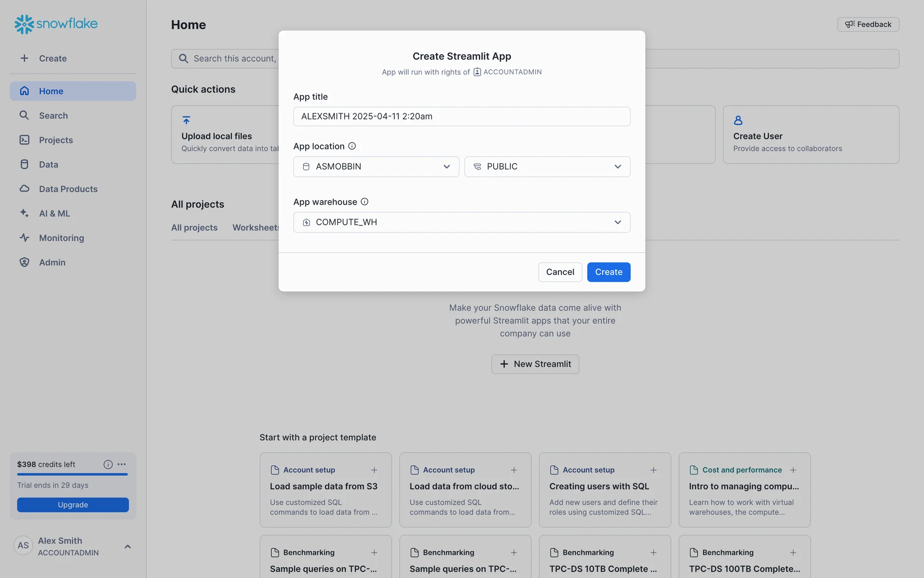Click the Snowflake logo
The width and height of the screenshot is (924, 578).
click(x=56, y=24)
